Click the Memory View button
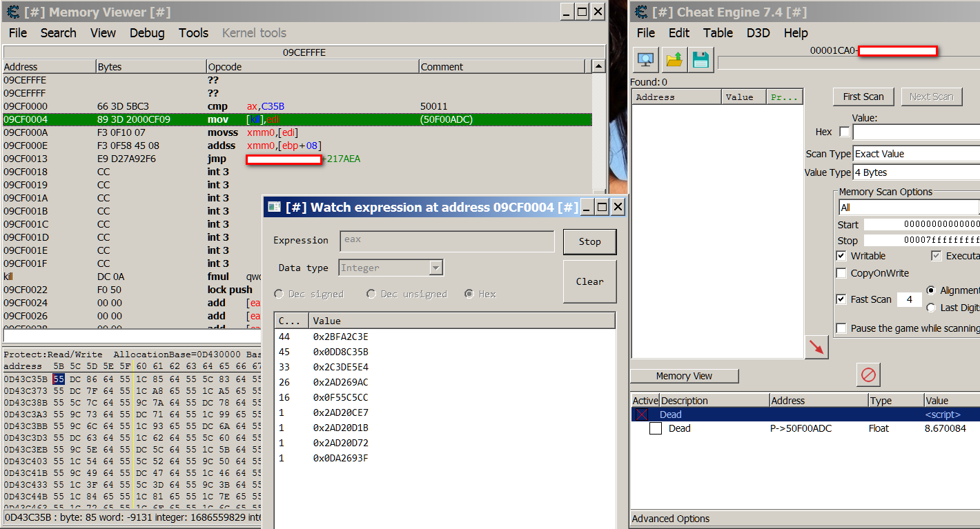This screenshot has width=980, height=529. 684,376
